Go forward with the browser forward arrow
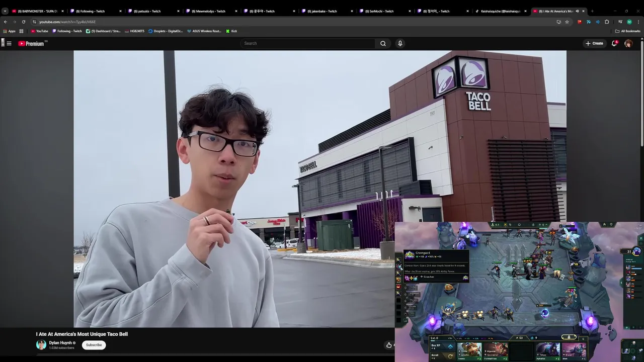Viewport: 644px width, 362px height. tap(14, 22)
